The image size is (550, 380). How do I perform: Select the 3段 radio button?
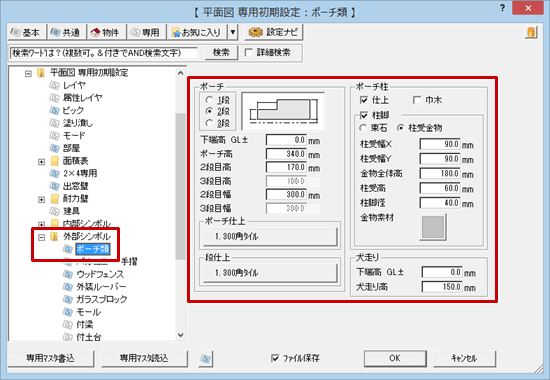click(209, 123)
